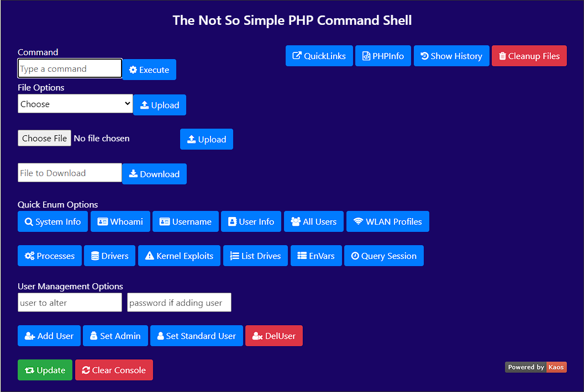Click the Choose File button
Image resolution: width=584 pixels, height=392 pixels.
44,138
